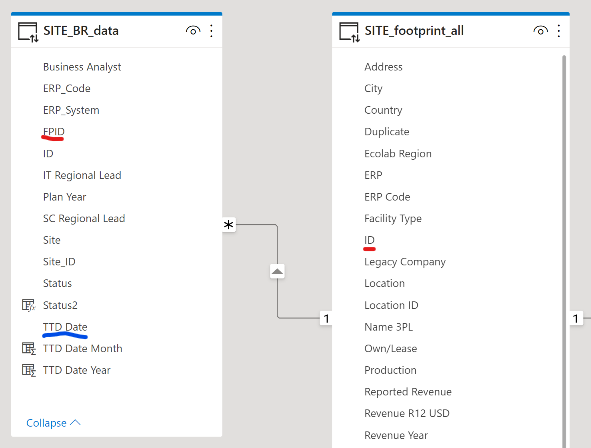Click the SITE_BR_data table icon
591x448 pixels.
pos(28,32)
